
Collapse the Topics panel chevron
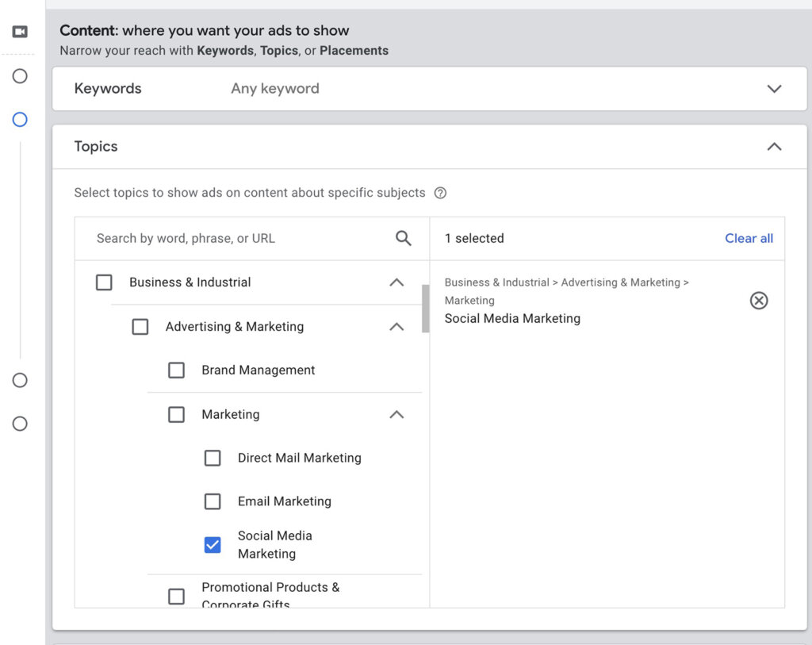[x=775, y=146]
